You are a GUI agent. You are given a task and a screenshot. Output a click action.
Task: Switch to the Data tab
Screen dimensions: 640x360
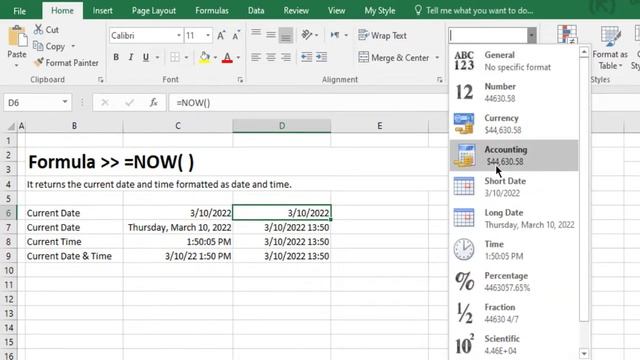[x=256, y=11]
